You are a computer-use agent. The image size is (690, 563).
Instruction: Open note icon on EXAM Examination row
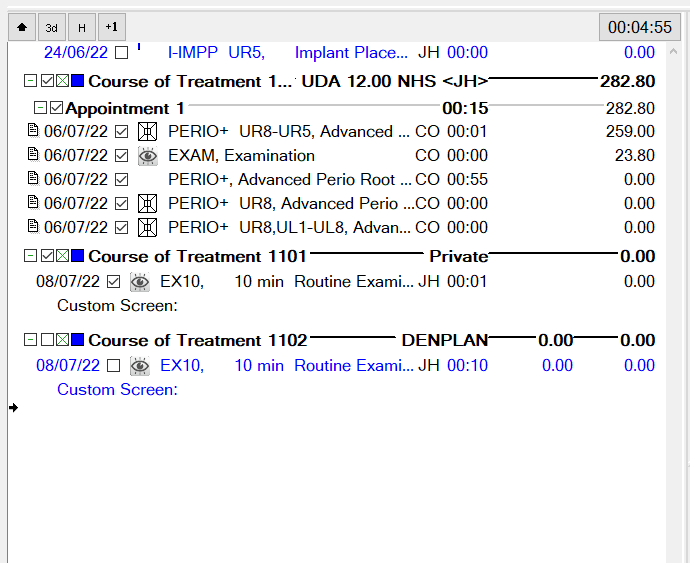coord(33,154)
